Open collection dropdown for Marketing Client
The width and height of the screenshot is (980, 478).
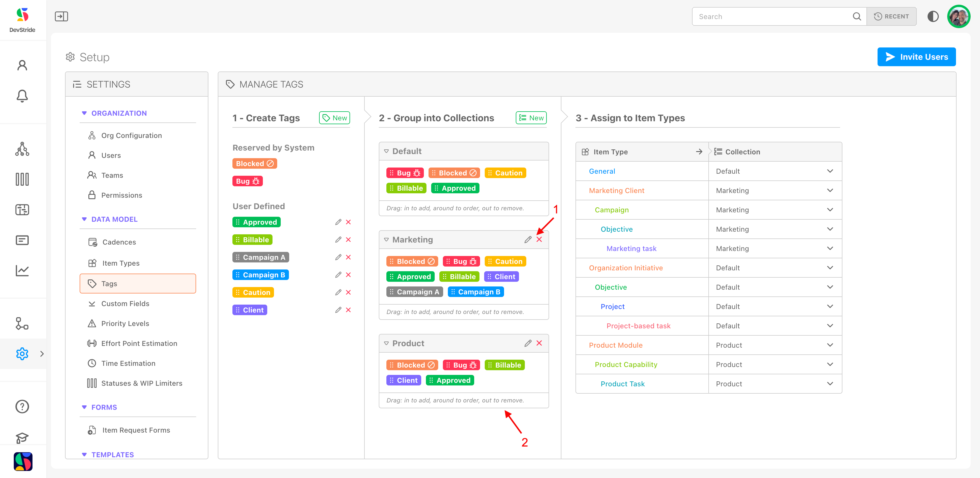(830, 190)
